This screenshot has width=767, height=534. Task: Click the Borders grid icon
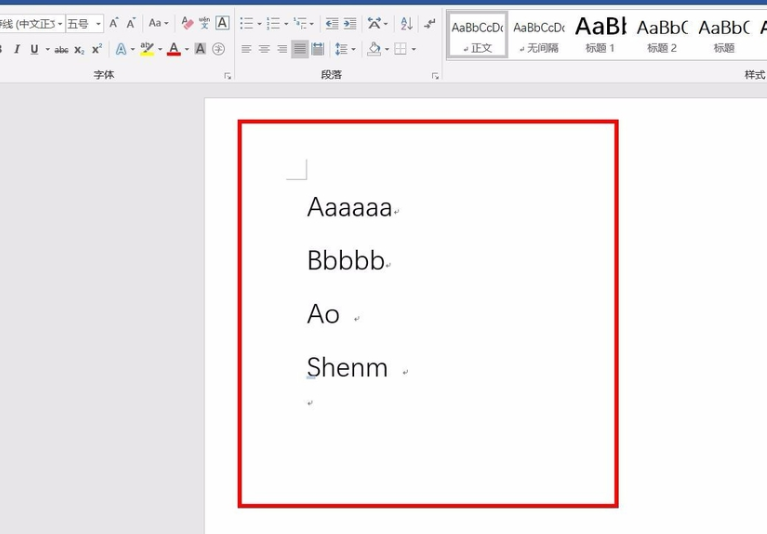click(401, 49)
